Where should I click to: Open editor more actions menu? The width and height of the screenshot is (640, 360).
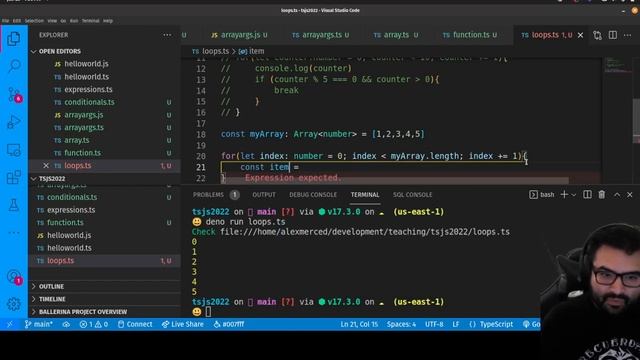628,36
